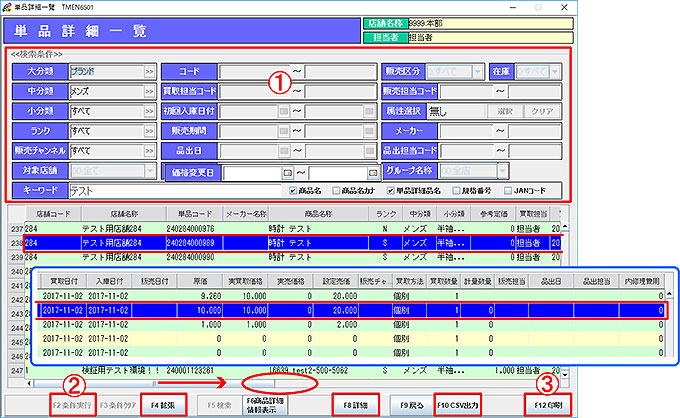This screenshot has width=680, height=418.
Task: Toggle the 商品名 checkbox
Action: coord(293,190)
